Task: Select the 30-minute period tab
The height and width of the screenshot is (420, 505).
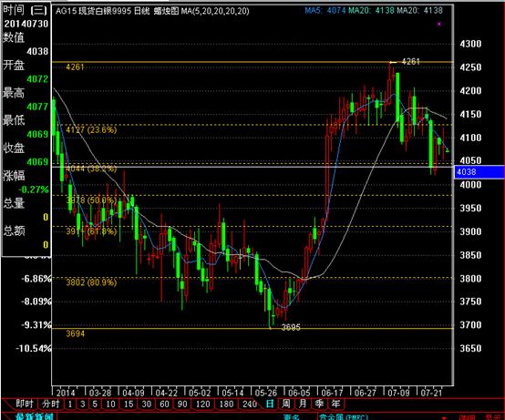Action: coord(146,404)
